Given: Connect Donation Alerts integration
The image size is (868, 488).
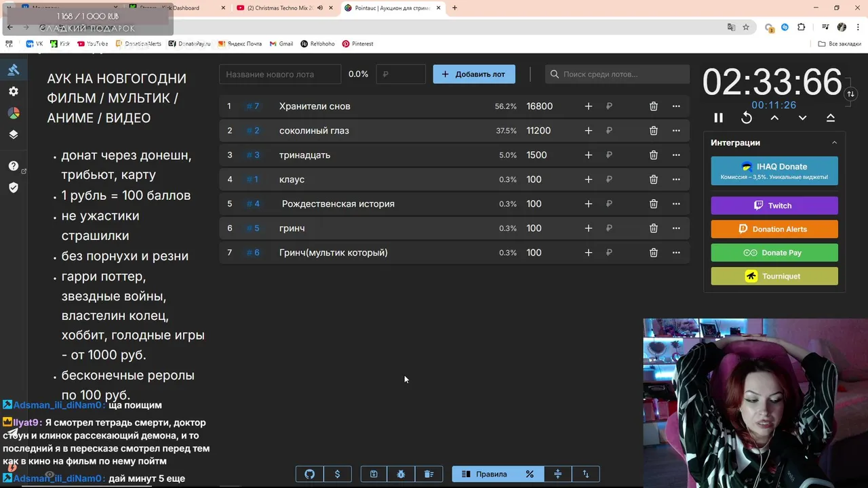Looking at the screenshot, I should [774, 229].
